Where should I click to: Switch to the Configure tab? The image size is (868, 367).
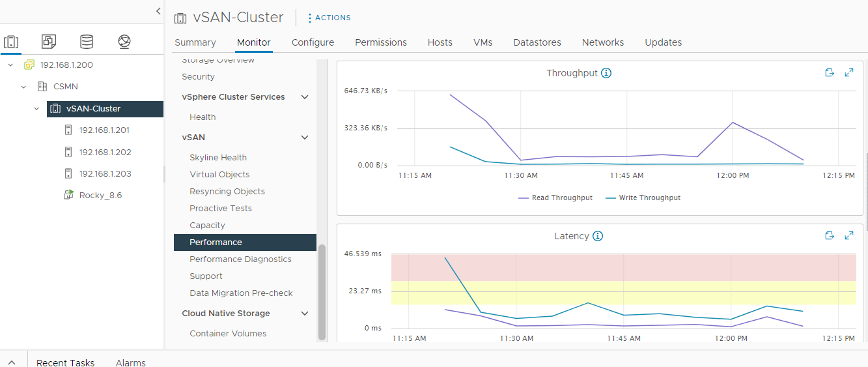313,42
